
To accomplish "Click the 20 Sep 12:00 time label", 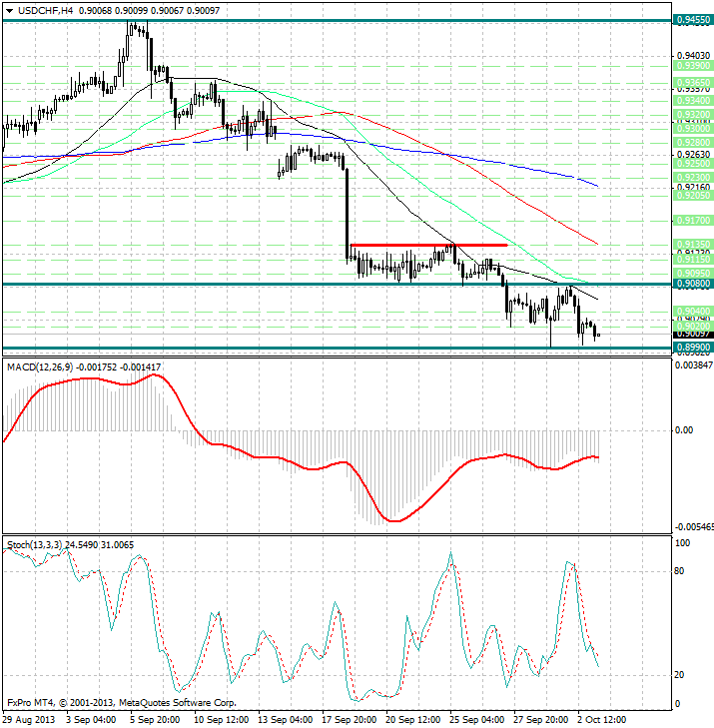I will click(412, 720).
